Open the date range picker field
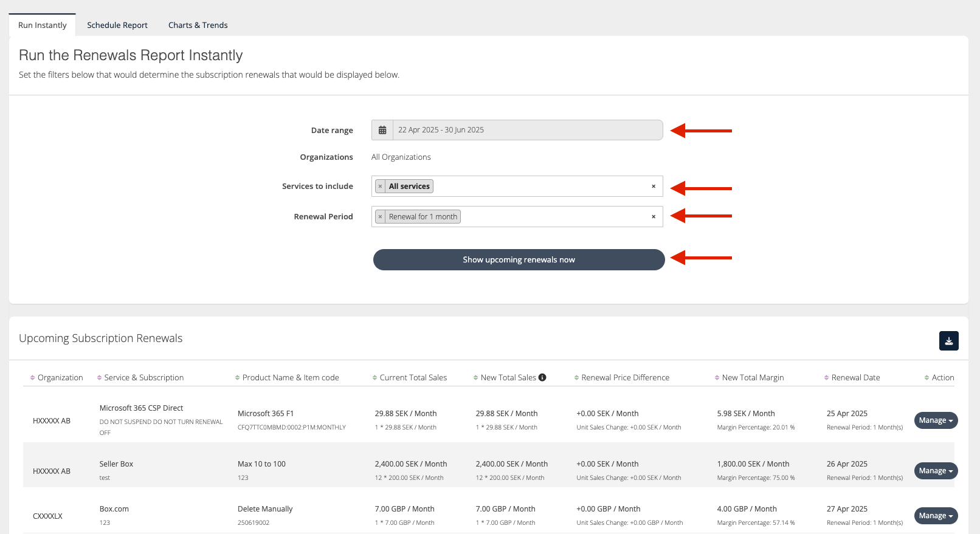This screenshot has height=534, width=980. (x=526, y=130)
